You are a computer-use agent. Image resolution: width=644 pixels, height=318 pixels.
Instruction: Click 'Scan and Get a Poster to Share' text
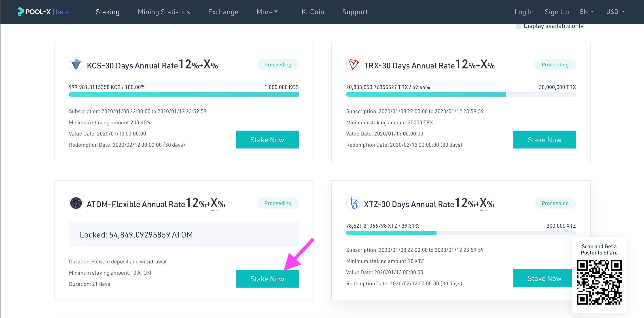coord(599,250)
